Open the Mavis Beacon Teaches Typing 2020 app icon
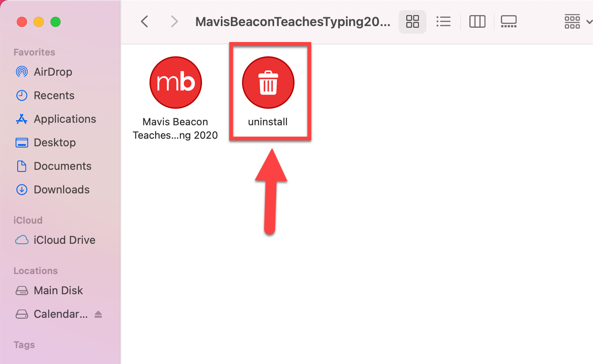Image resolution: width=593 pixels, height=364 pixels. click(176, 82)
